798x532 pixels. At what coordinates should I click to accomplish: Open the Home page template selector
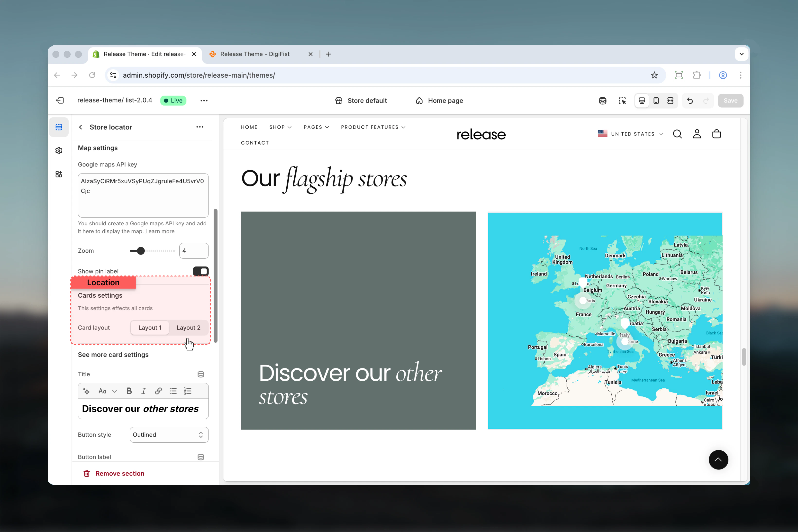click(x=440, y=101)
